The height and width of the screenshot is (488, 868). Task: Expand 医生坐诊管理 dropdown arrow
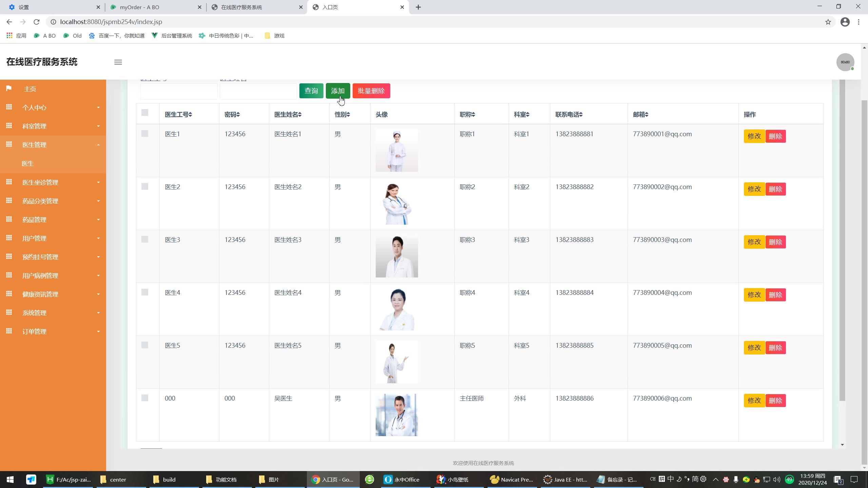pos(98,182)
